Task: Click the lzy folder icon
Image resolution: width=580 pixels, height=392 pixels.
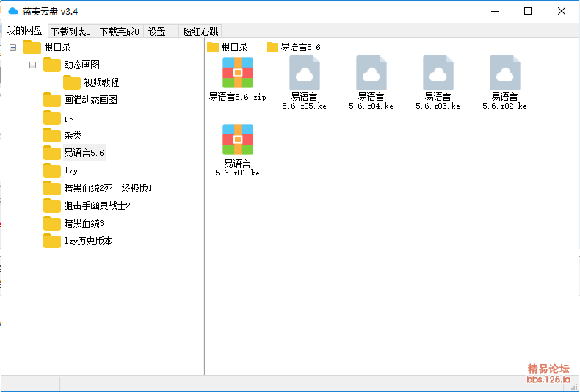Action: coord(52,170)
